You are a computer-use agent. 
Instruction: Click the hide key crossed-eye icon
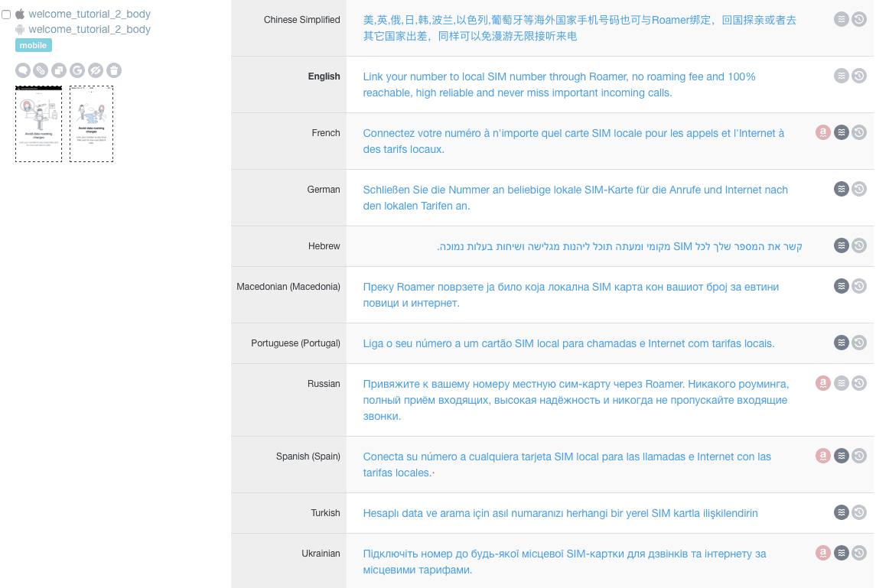click(96, 70)
